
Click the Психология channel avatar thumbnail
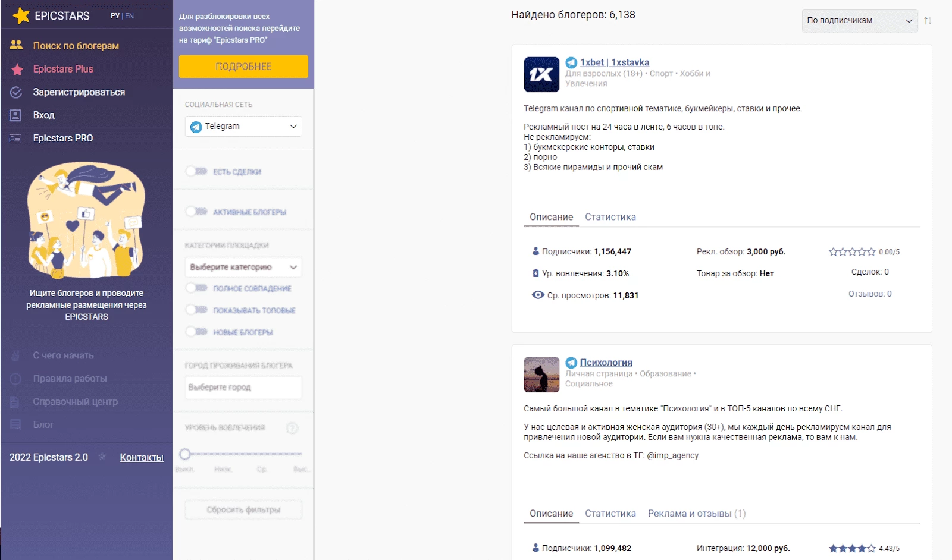click(x=541, y=375)
